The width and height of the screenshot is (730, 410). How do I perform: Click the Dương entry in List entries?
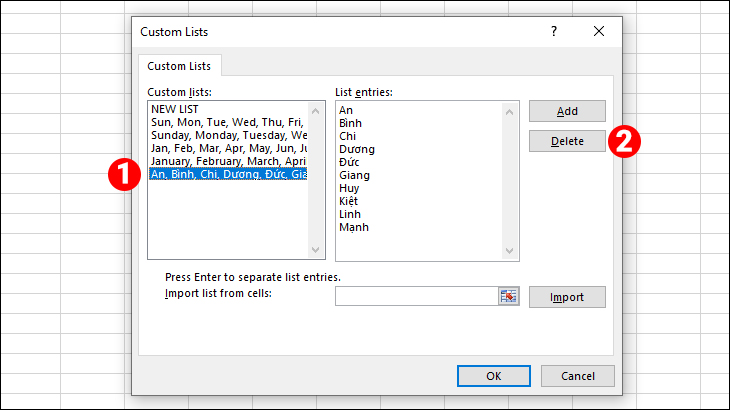[357, 148]
